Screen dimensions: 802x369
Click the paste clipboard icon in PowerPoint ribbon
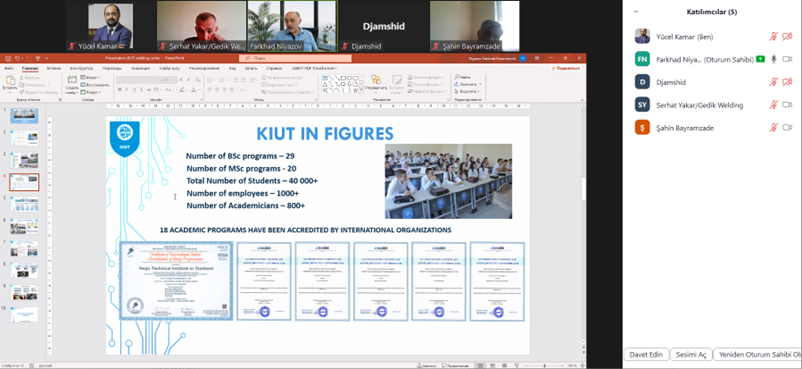click(10, 81)
